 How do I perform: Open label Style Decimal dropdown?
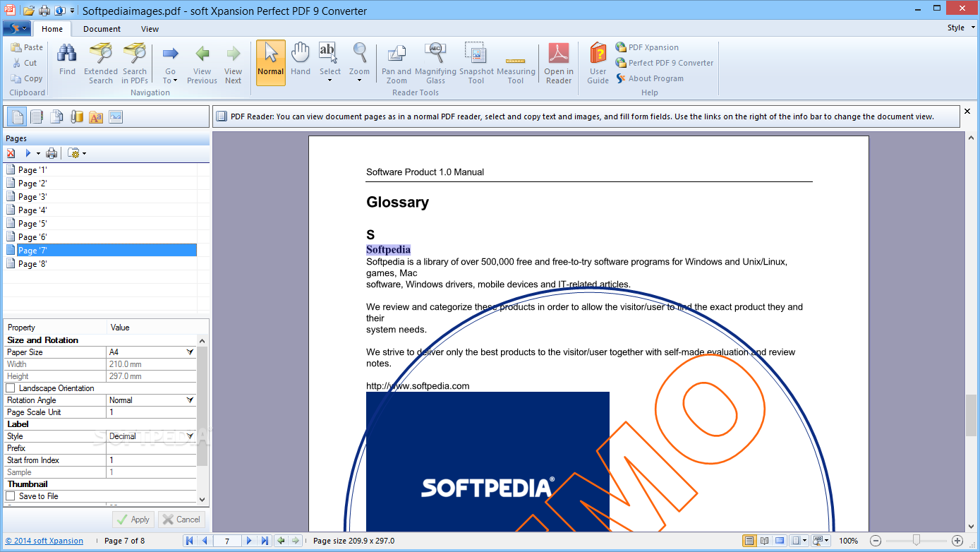pyautogui.click(x=190, y=436)
